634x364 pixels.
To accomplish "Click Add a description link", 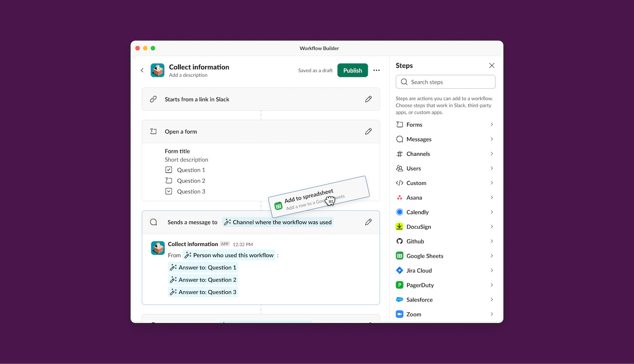I will (188, 75).
